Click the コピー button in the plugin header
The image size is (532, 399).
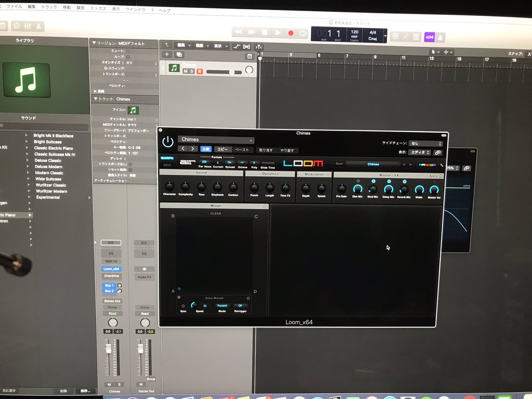pyautogui.click(x=223, y=149)
